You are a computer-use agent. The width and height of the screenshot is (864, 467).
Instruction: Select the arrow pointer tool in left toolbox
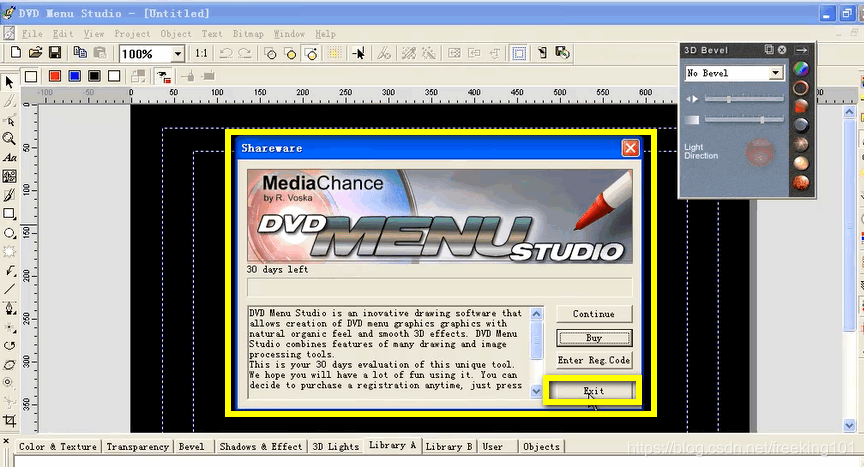tap(9, 83)
